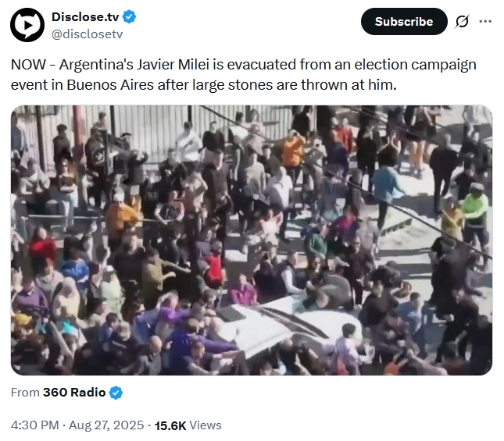The image size is (504, 441).
Task: Click the second line of the tweet text
Action: pyautogui.click(x=204, y=85)
